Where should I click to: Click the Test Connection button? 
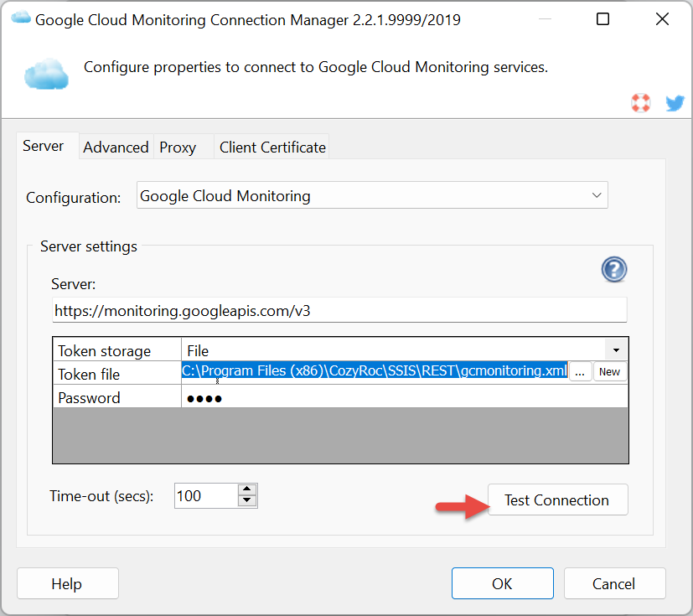tap(558, 500)
